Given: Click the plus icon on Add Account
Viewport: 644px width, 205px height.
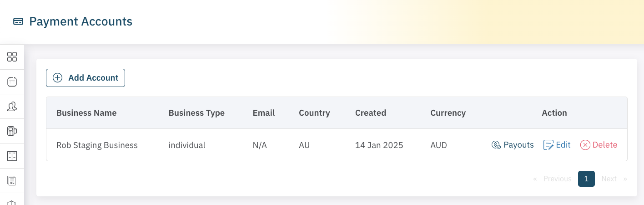Looking at the screenshot, I should coord(58,78).
